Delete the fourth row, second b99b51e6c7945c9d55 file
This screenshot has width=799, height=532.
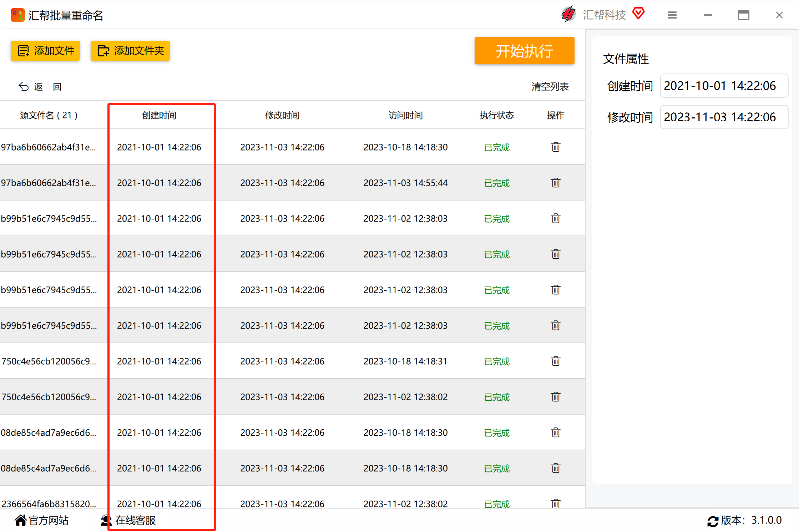[x=556, y=254]
